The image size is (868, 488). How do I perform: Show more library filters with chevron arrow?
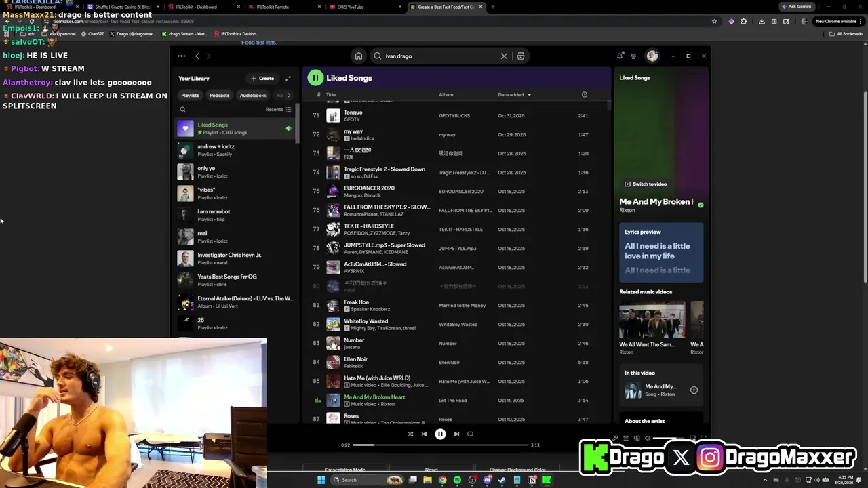(x=288, y=96)
